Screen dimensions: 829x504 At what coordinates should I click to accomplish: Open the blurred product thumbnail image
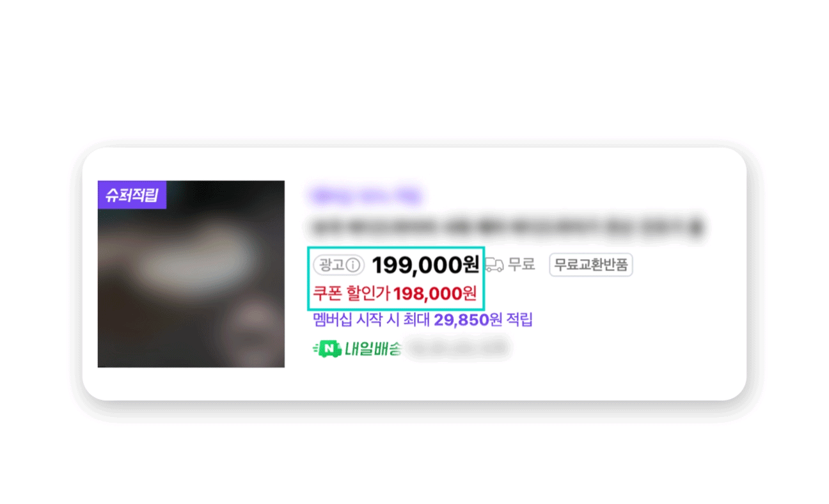[x=191, y=274]
